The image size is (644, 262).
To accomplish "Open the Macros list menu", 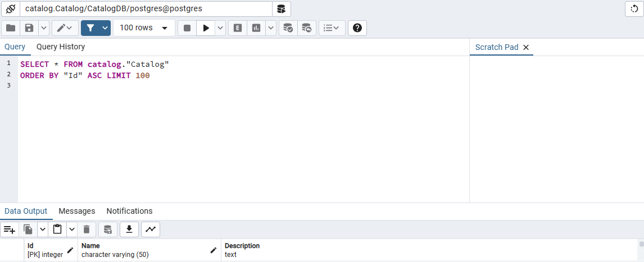I will pos(332,28).
